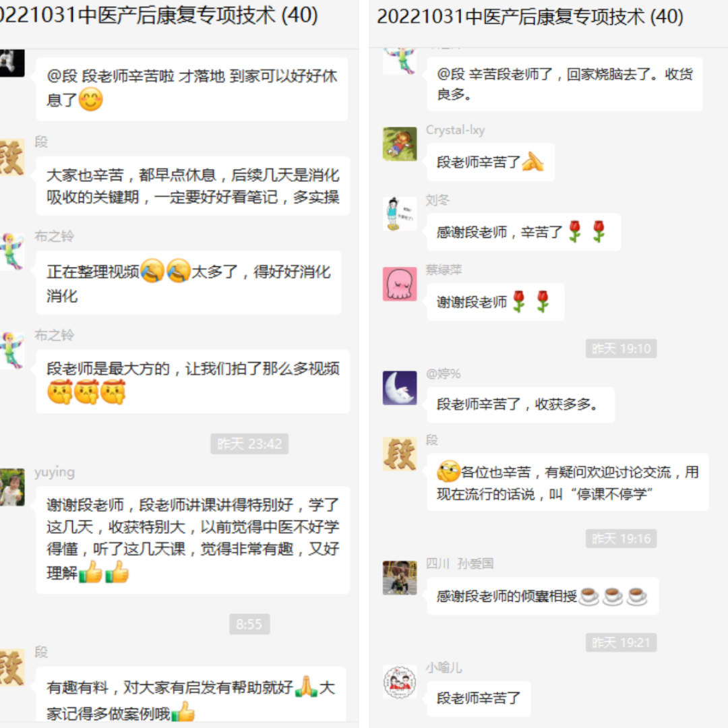Click 段's avatar in right chat panel
The image size is (728, 728).
tap(399, 454)
